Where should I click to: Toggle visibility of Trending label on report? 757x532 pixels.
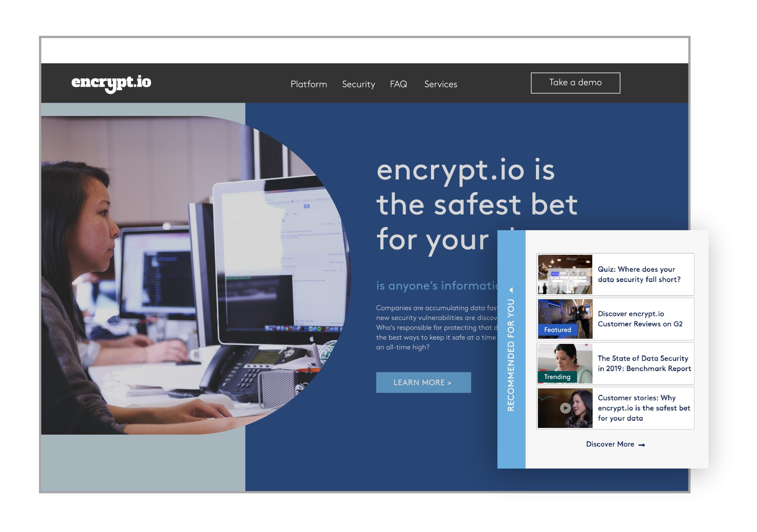coord(556,377)
